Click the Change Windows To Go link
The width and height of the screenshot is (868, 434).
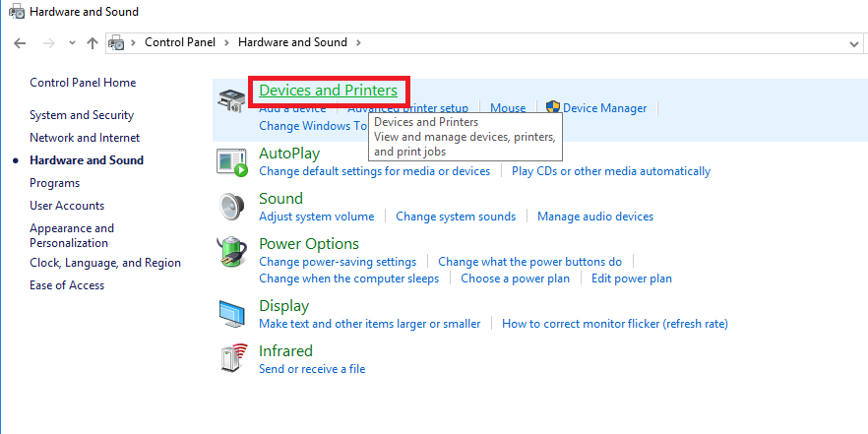point(313,126)
